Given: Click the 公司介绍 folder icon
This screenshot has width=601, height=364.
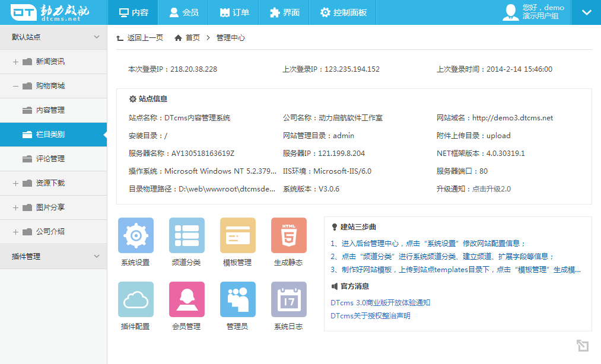Looking at the screenshot, I should click(27, 232).
